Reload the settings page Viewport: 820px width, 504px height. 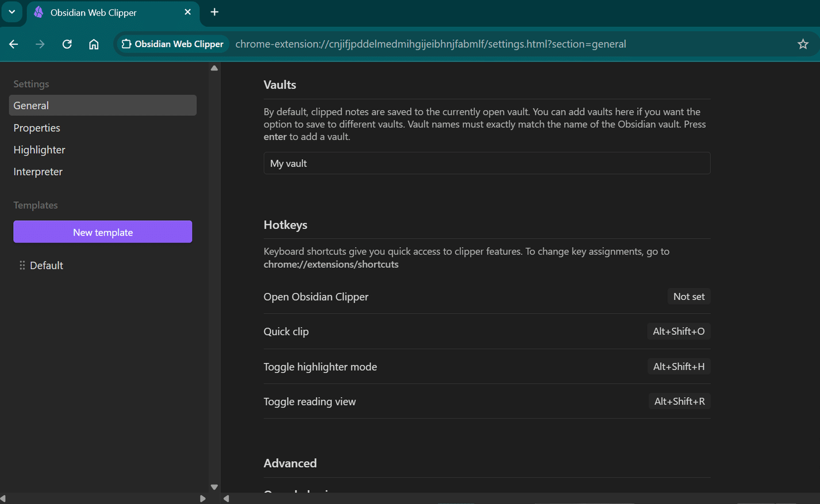[x=67, y=44]
